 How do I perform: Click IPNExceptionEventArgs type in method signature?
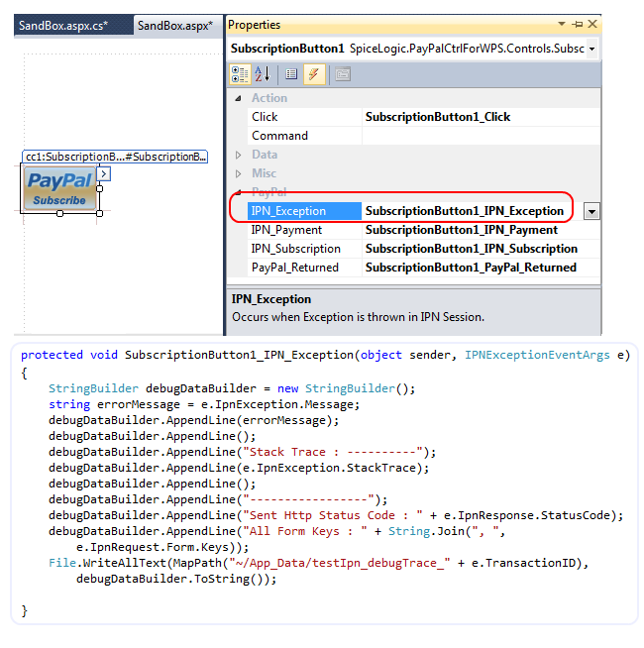pyautogui.click(x=537, y=355)
